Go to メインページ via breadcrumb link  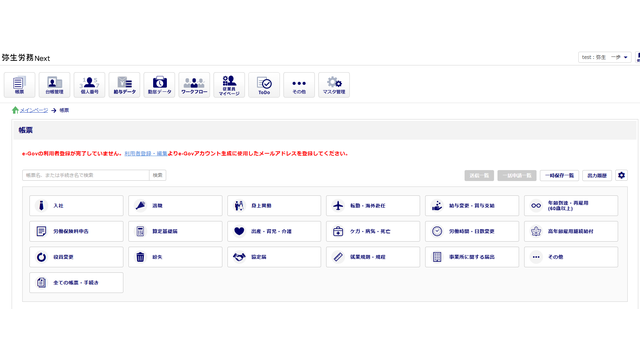pos(34,110)
